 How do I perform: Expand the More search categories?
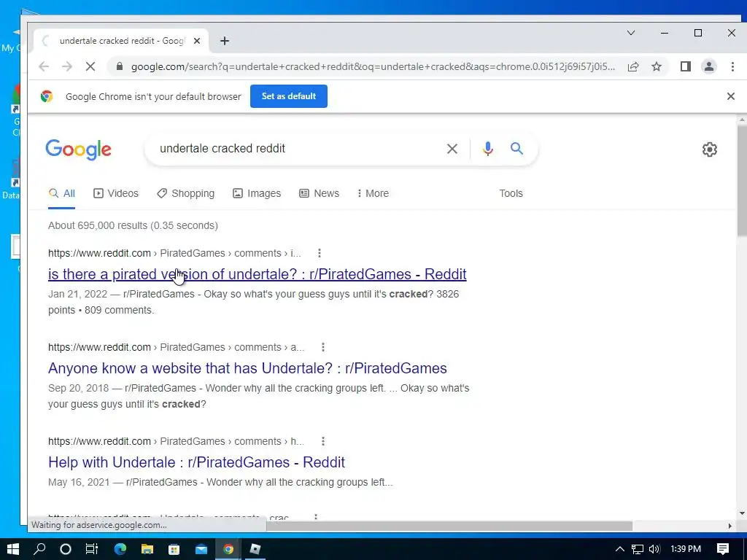click(x=373, y=193)
